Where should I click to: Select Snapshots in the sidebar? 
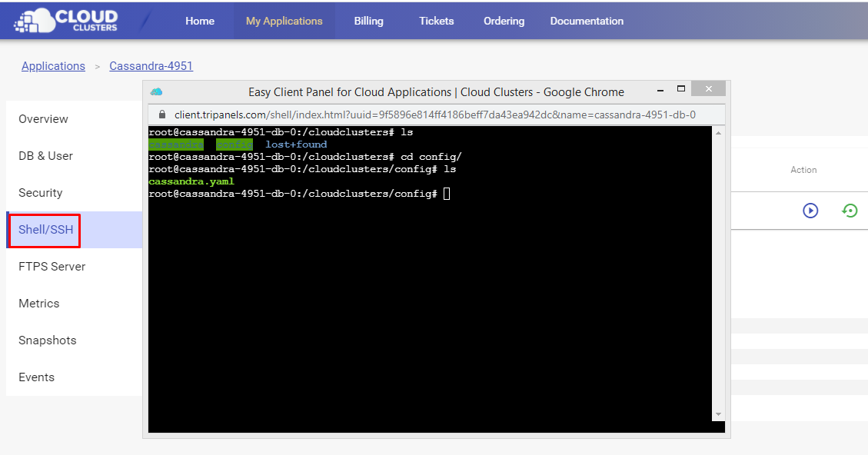pyautogui.click(x=74, y=340)
